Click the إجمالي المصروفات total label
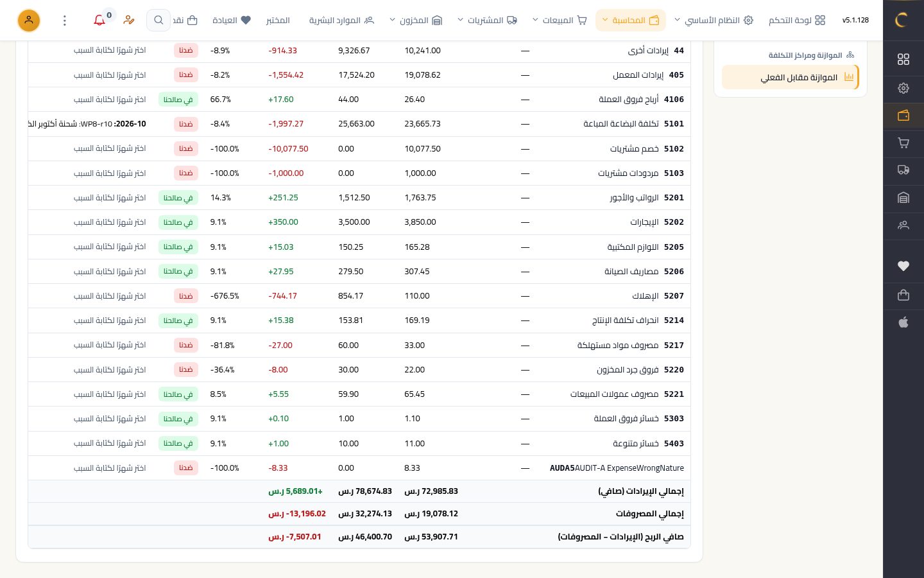 [650, 514]
